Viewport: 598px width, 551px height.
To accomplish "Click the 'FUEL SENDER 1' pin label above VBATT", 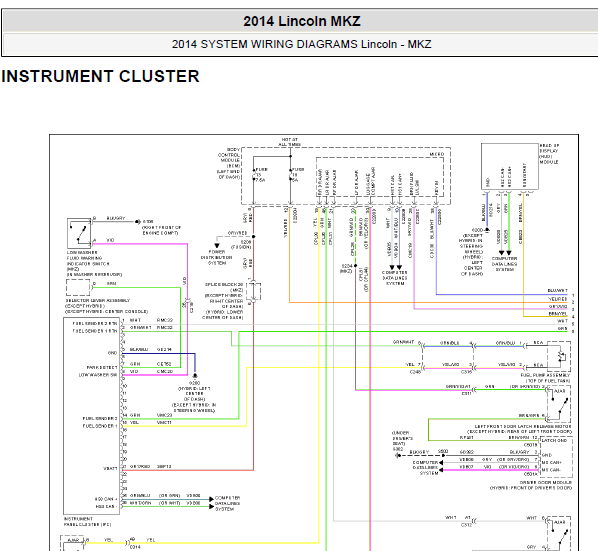I will [100, 426].
